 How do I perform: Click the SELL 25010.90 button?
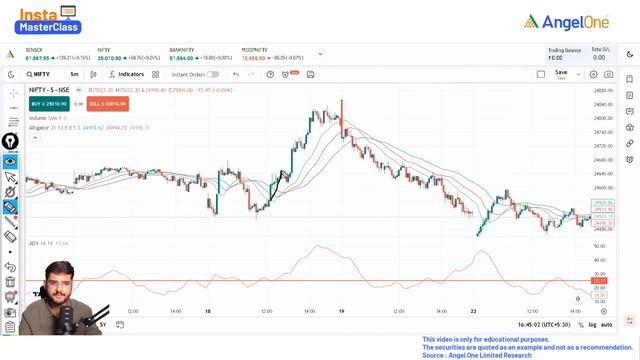(108, 104)
